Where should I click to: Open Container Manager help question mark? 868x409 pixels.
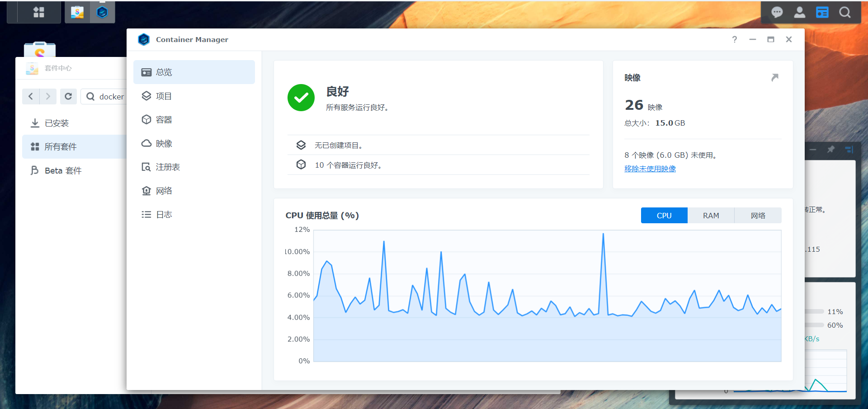pos(734,39)
